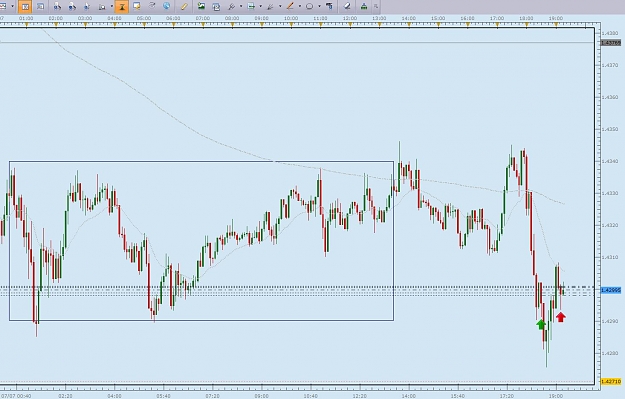Select the ellipse drawing tool
The width and height of the screenshot is (625, 399).
coord(309,6)
